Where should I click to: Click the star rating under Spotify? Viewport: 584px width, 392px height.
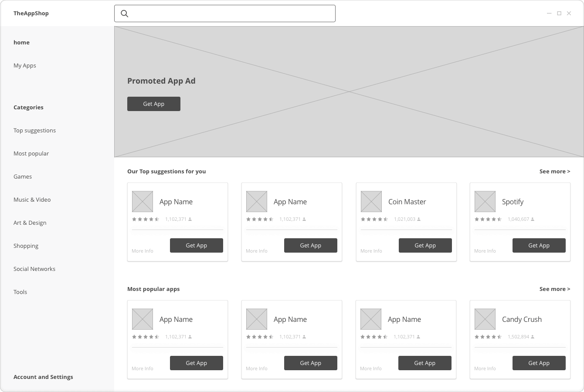[488, 219]
